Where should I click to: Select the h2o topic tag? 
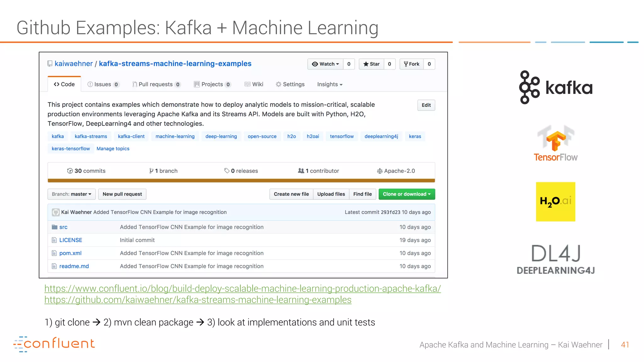(291, 136)
